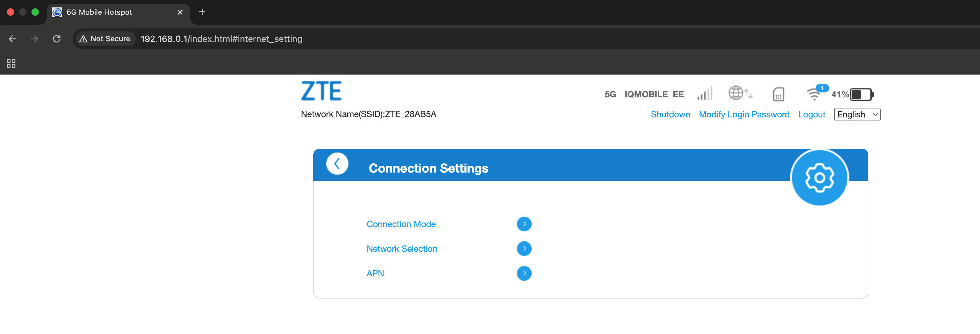Click the Logout link
The height and width of the screenshot is (334, 980).
pos(812,114)
